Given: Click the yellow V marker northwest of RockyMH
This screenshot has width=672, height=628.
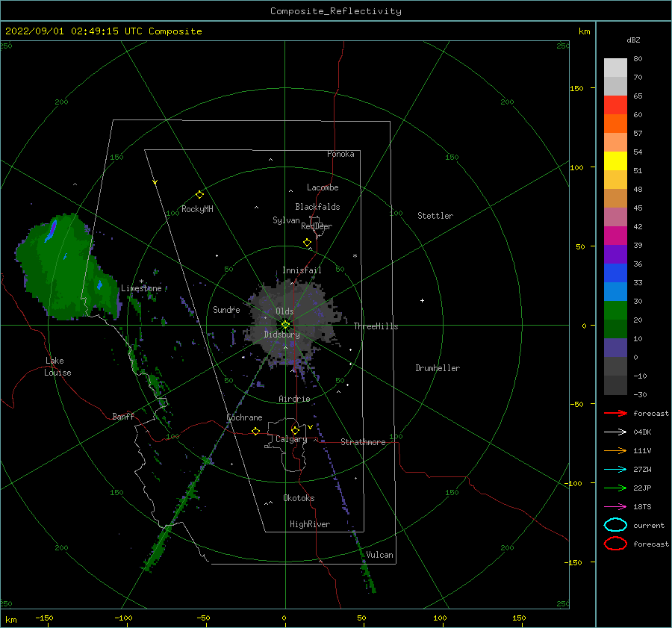Looking at the screenshot, I should click(155, 182).
